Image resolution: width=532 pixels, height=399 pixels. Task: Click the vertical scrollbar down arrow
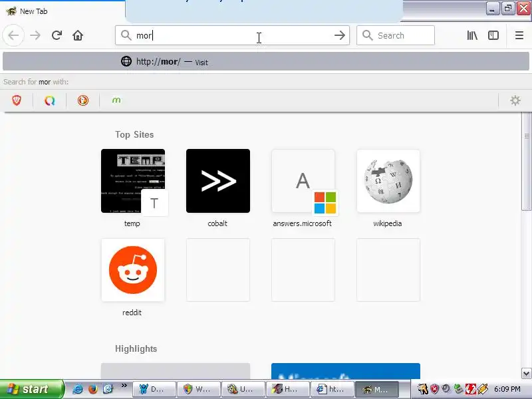pyautogui.click(x=526, y=374)
